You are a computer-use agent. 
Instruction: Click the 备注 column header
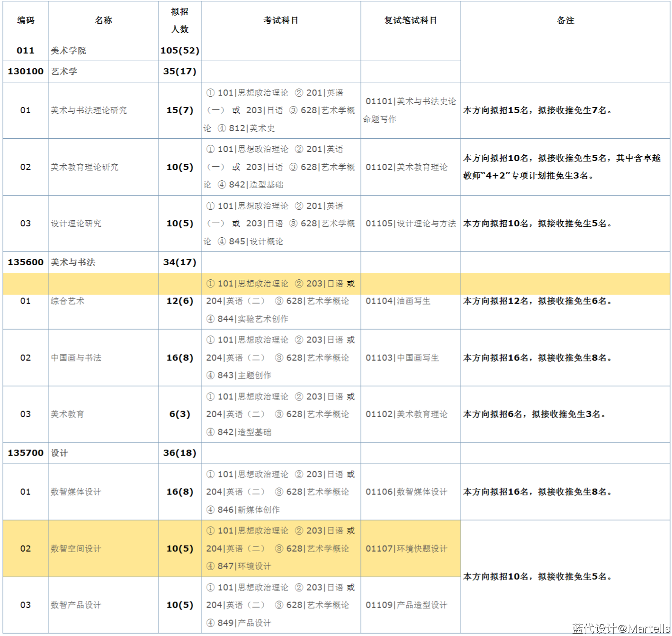click(565, 20)
